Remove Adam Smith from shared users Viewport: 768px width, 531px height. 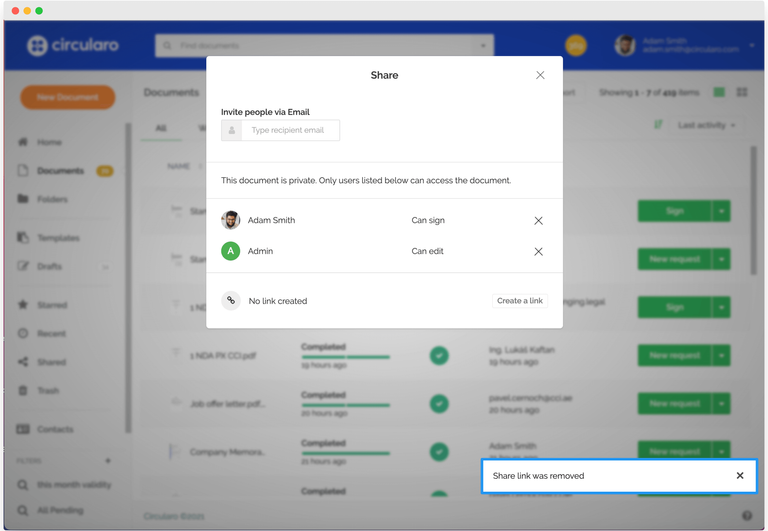point(538,221)
